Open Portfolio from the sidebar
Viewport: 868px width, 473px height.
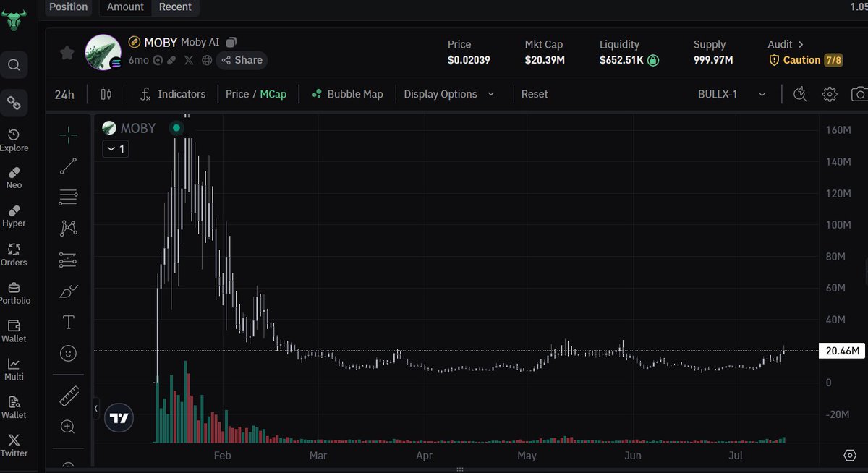[14, 293]
